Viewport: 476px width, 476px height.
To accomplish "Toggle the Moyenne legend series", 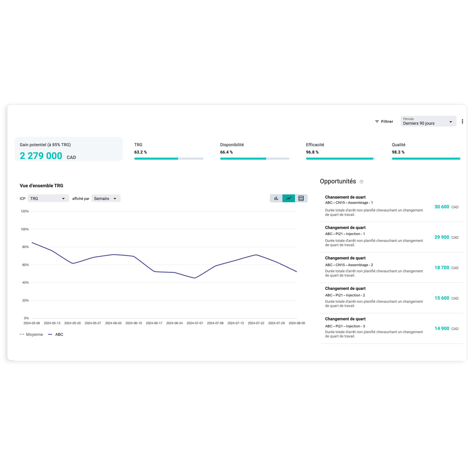I will click(31, 334).
